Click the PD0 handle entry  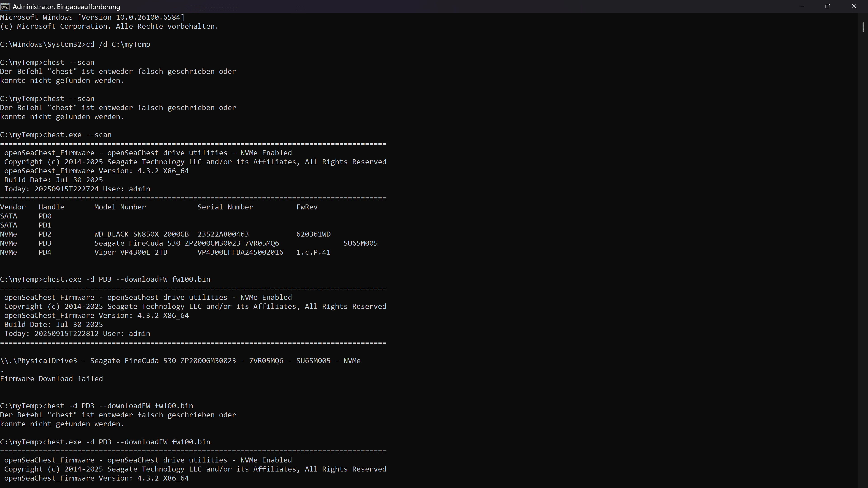click(45, 216)
